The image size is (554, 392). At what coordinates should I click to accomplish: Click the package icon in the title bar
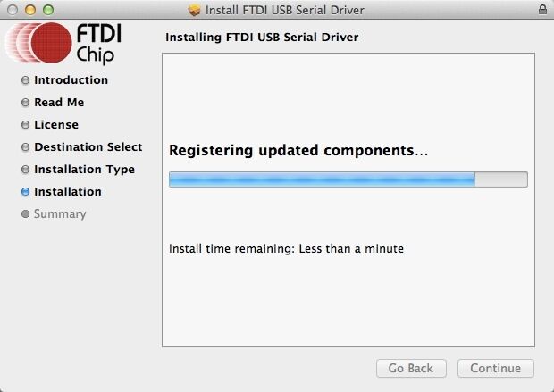coord(196,10)
